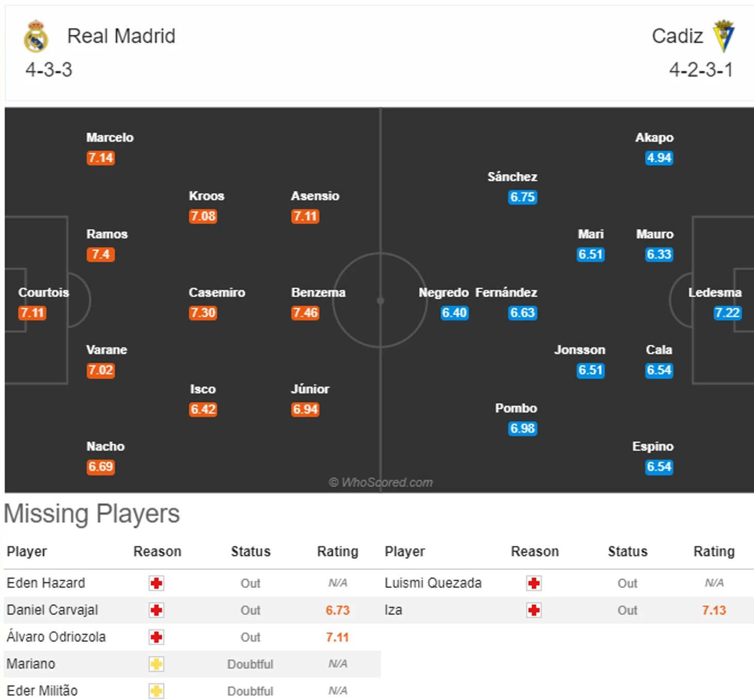Select Courtois in the goalkeeper position
Screen dimensions: 754x700
pos(43,293)
